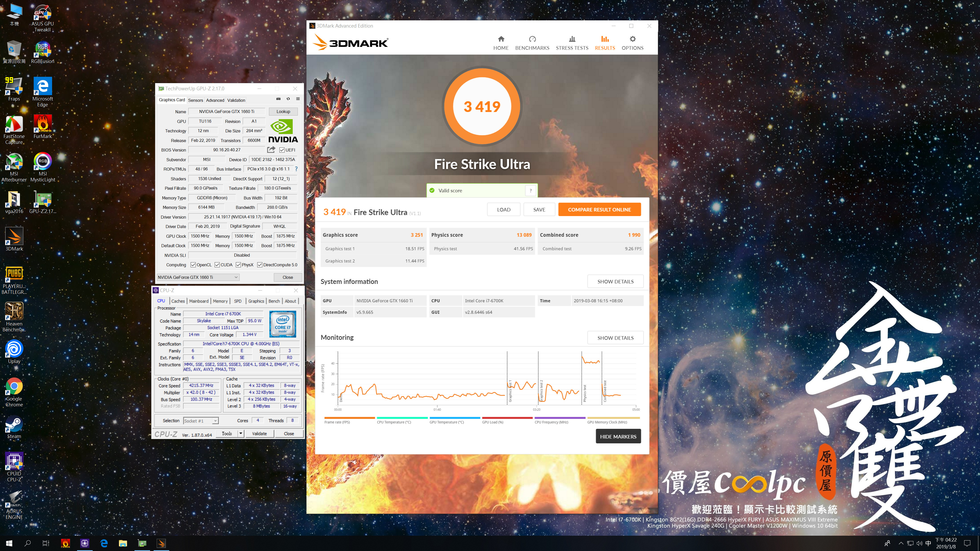Open the notification center icon
The width and height of the screenshot is (980, 551).
pos(967,543)
